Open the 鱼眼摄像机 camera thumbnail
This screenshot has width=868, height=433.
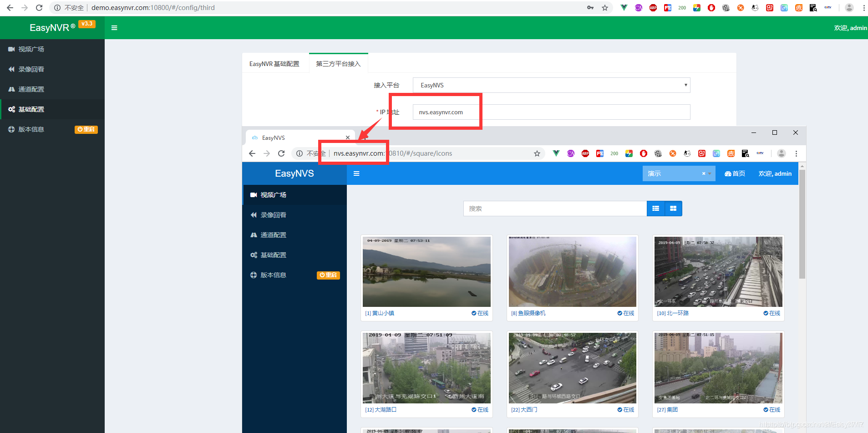(x=573, y=272)
